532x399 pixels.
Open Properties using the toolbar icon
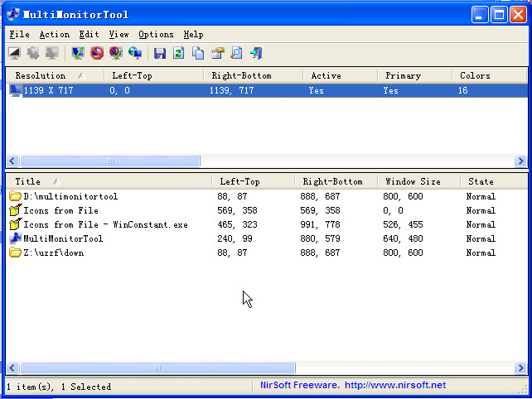pyautogui.click(x=217, y=53)
